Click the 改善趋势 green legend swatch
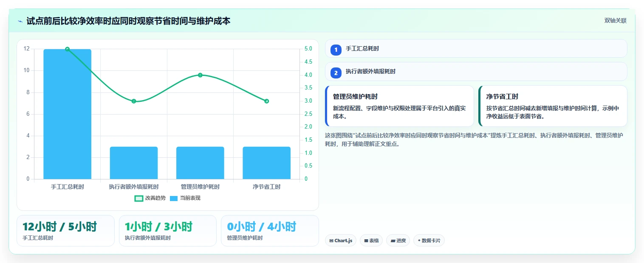The image size is (644, 263). point(138,198)
